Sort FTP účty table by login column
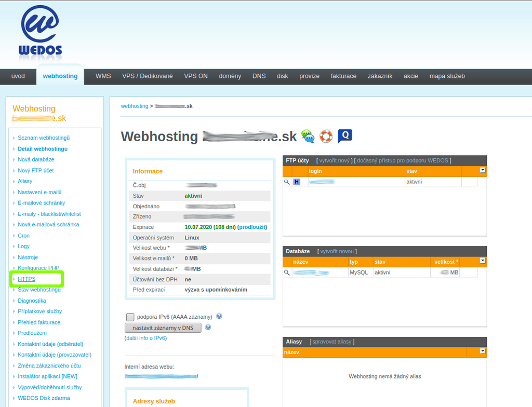Image resolution: width=532 pixels, height=407 pixels. tap(315, 171)
